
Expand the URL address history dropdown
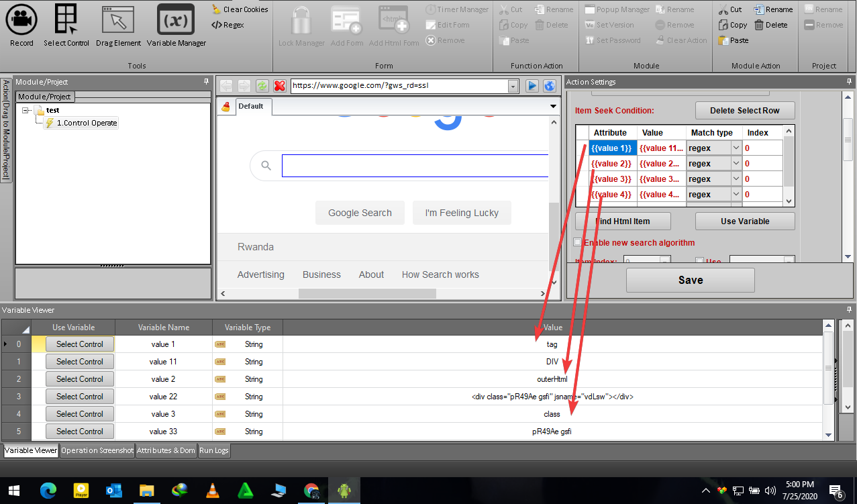click(513, 86)
